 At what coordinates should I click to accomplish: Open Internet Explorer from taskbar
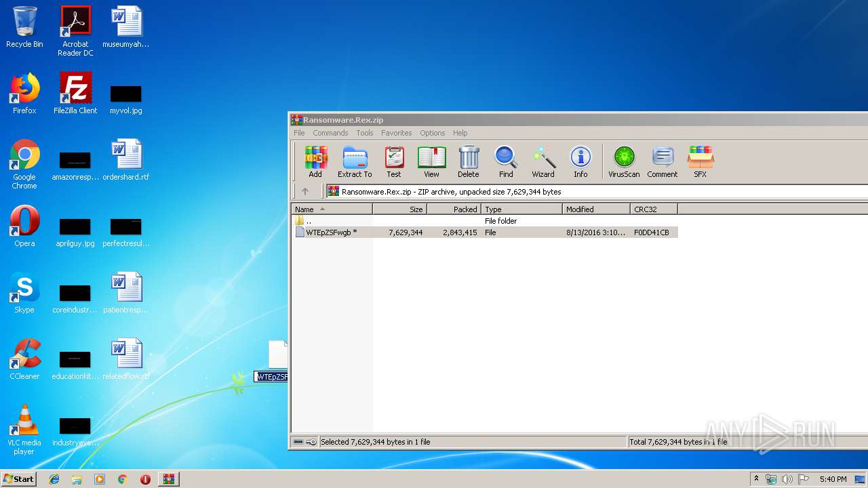(54, 479)
